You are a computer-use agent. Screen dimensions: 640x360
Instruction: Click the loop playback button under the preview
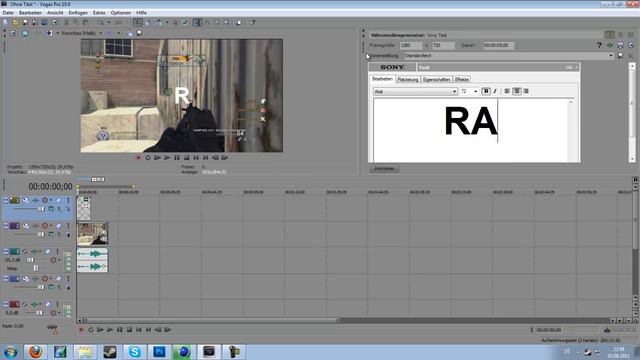tap(148, 158)
